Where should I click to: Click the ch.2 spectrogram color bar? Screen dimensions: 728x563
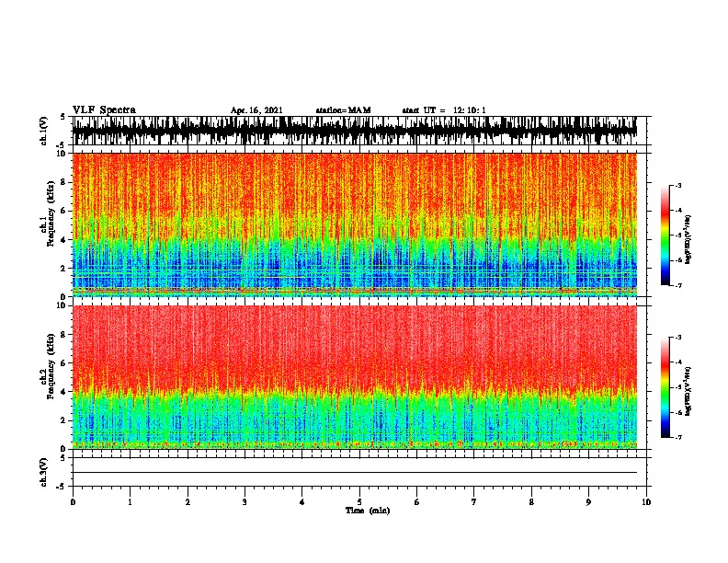[x=665, y=387]
